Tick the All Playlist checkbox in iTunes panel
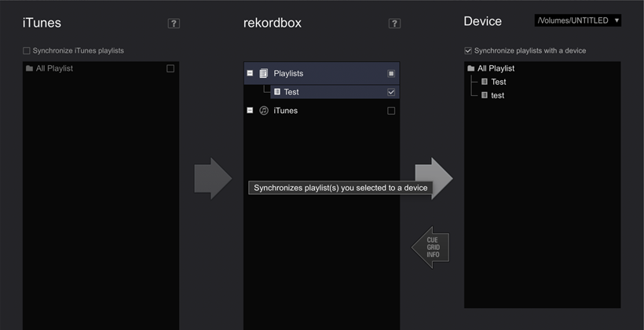Image resolution: width=644 pixels, height=330 pixels. point(170,68)
